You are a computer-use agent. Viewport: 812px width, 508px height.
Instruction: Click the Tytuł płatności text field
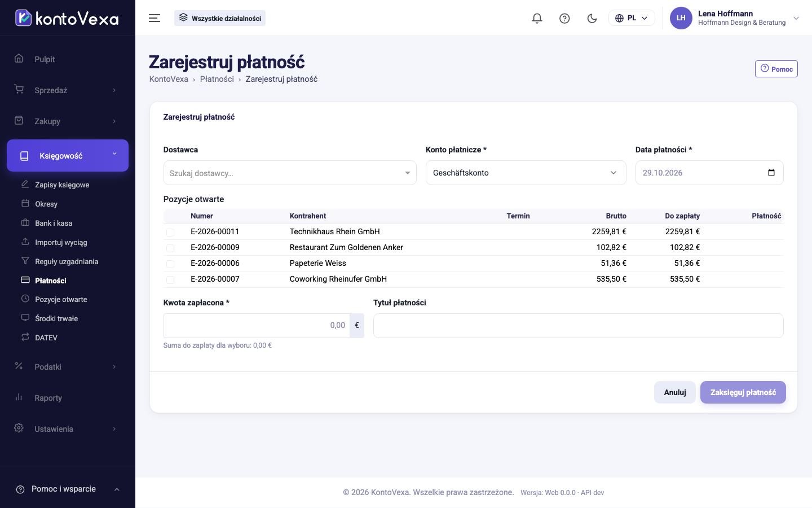coord(578,326)
